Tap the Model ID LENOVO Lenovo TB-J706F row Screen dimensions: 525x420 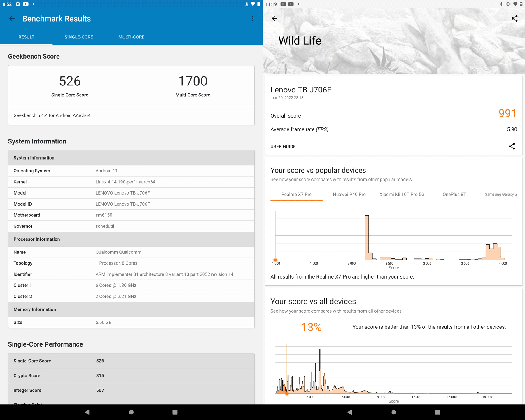131,204
